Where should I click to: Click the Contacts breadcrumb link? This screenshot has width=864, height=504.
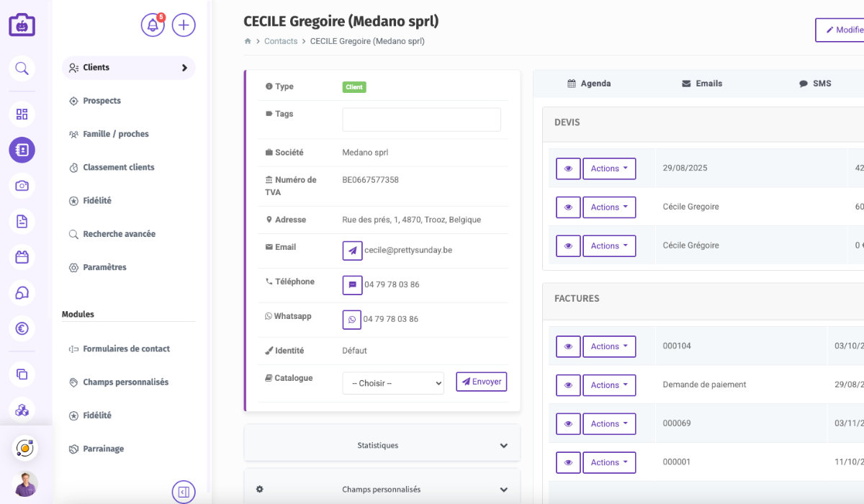click(x=281, y=41)
